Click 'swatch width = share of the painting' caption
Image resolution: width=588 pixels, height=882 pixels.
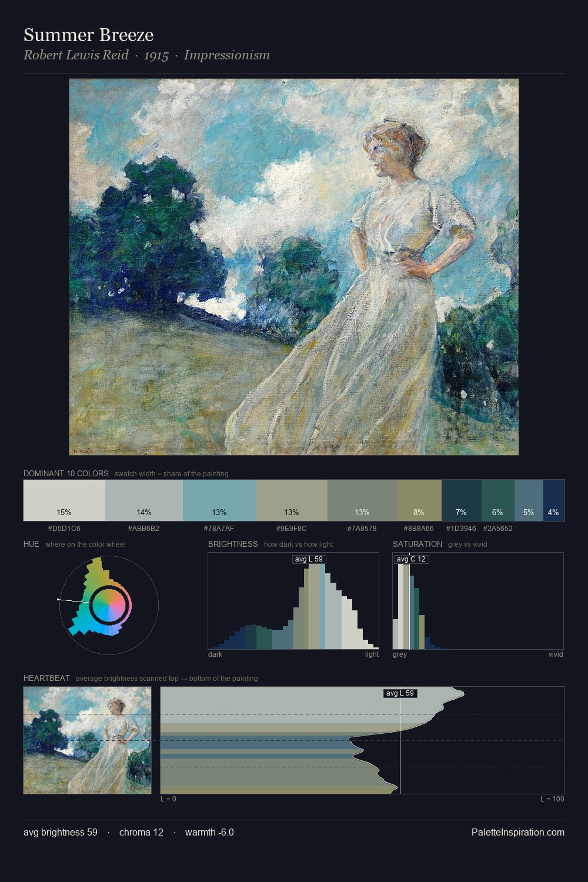tap(172, 473)
